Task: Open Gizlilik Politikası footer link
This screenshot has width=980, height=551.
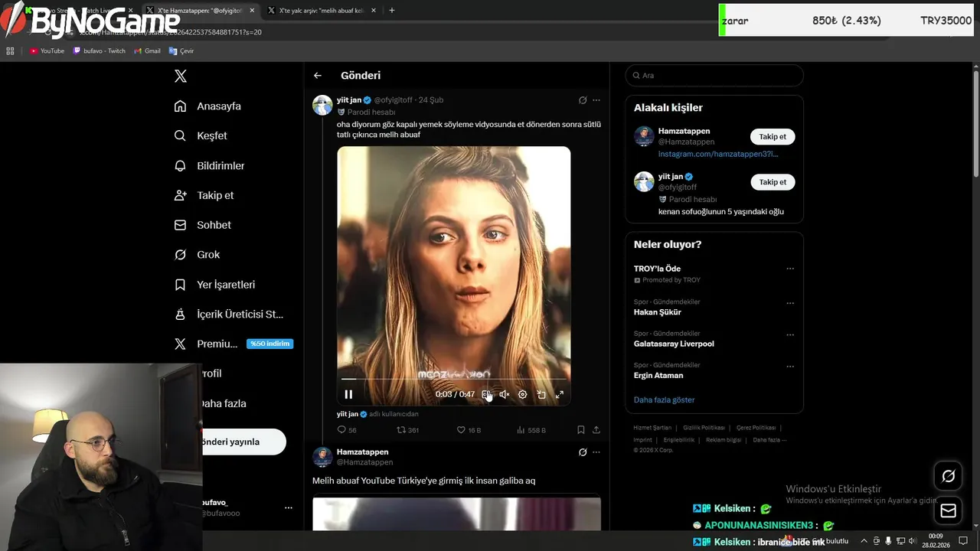Action: 704,428
